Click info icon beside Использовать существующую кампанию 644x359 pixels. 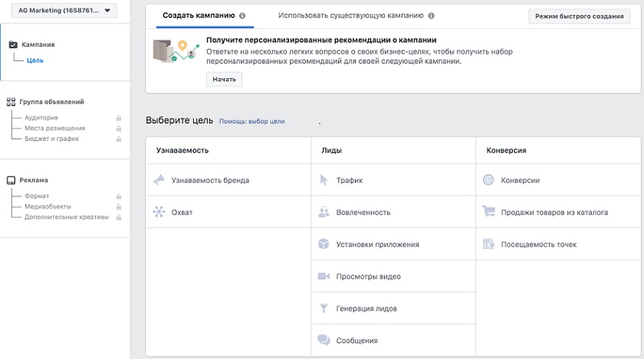pos(431,16)
